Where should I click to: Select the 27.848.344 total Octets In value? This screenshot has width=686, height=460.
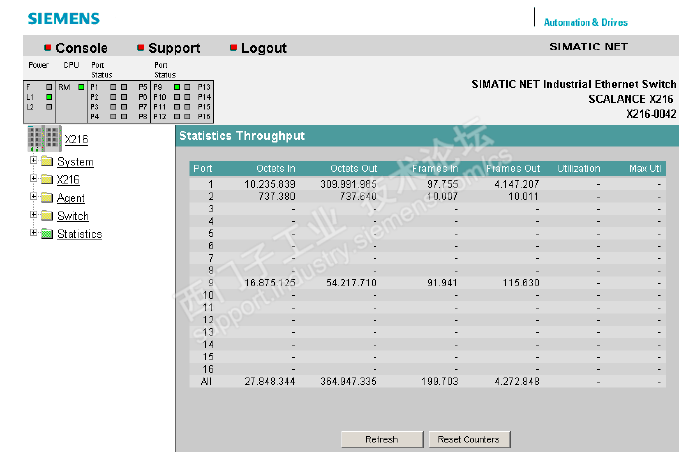pyautogui.click(x=270, y=382)
